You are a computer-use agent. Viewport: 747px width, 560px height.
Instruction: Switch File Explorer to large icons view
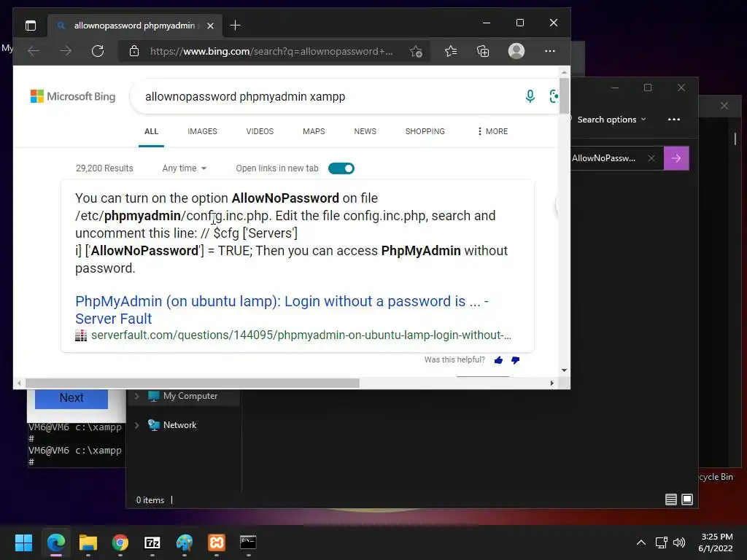click(687, 499)
